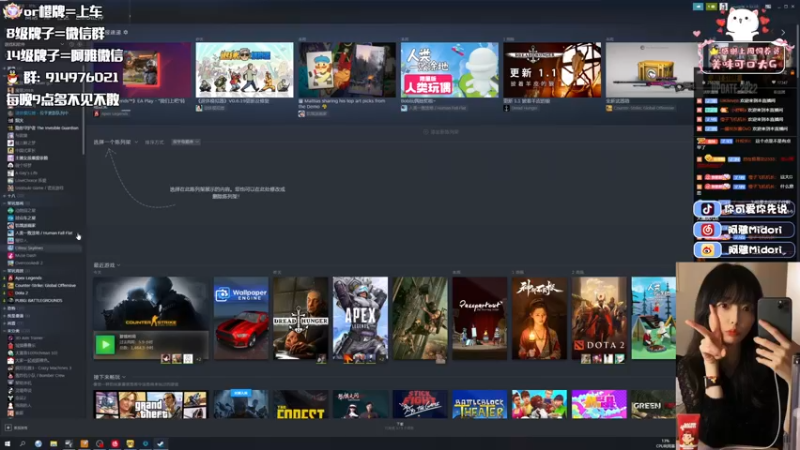Open the NetEase Cloud Music taskbar icon
The image size is (800, 450).
point(114,444)
